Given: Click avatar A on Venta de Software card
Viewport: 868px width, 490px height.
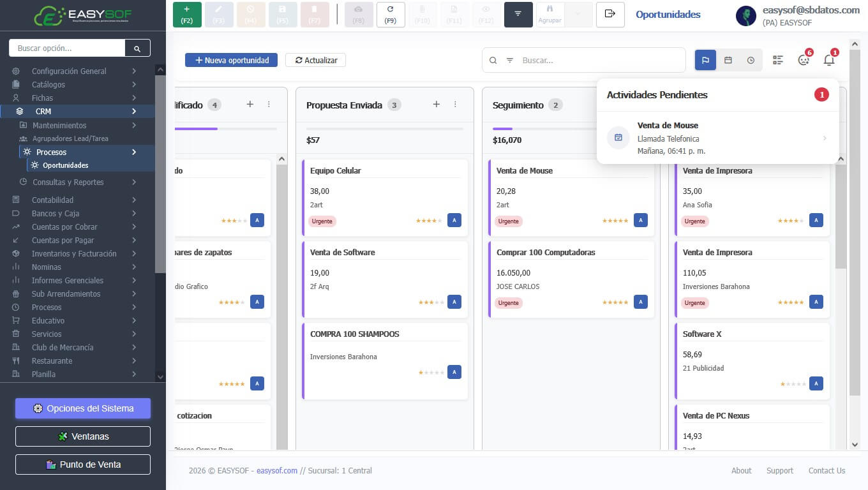Looking at the screenshot, I should pyautogui.click(x=454, y=302).
